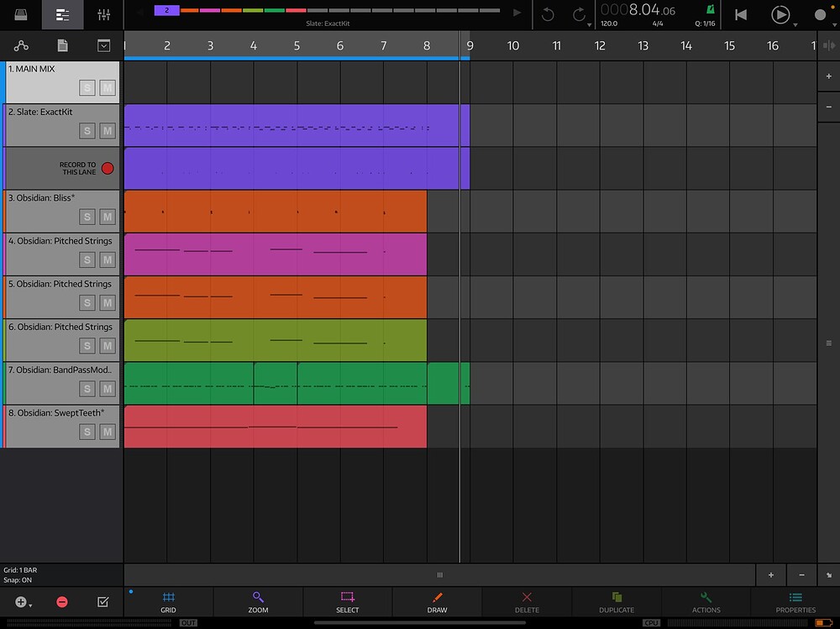Change quantize Q: 1/16 setting
840x629 pixels.
pos(705,24)
